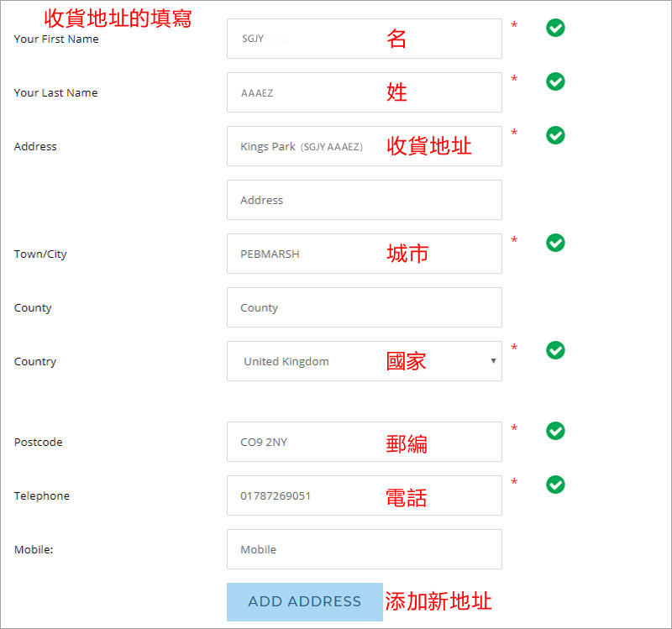Click green checkmark beside Address field
This screenshot has height=629, width=672.
click(x=555, y=135)
